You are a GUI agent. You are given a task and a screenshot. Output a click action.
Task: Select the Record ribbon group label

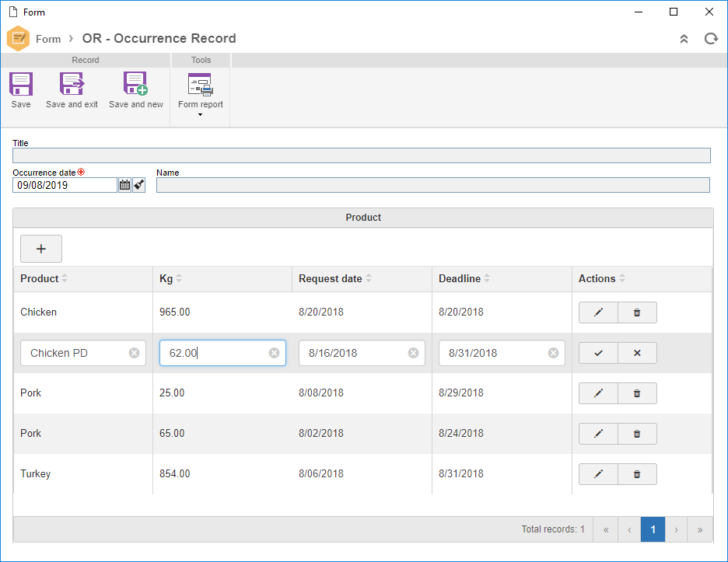coord(86,60)
